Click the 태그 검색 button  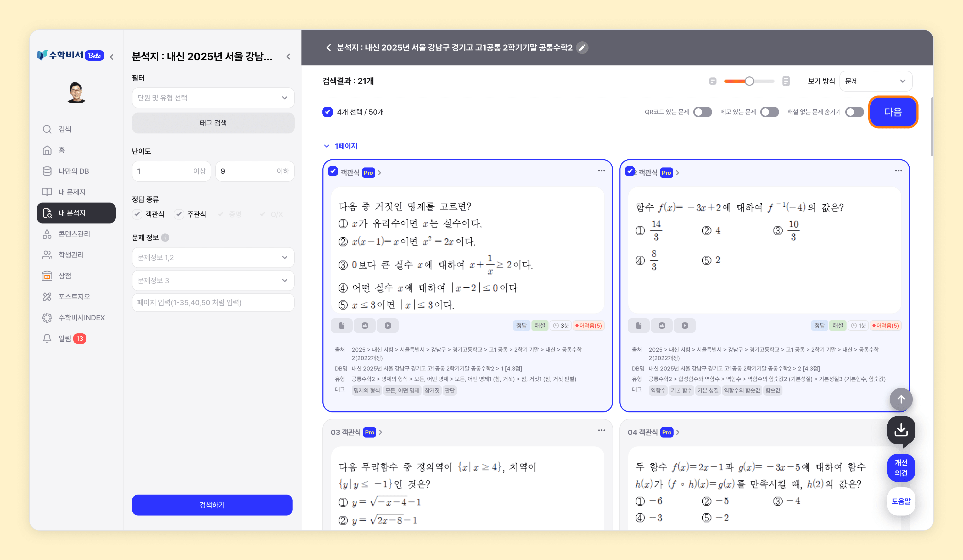click(213, 123)
